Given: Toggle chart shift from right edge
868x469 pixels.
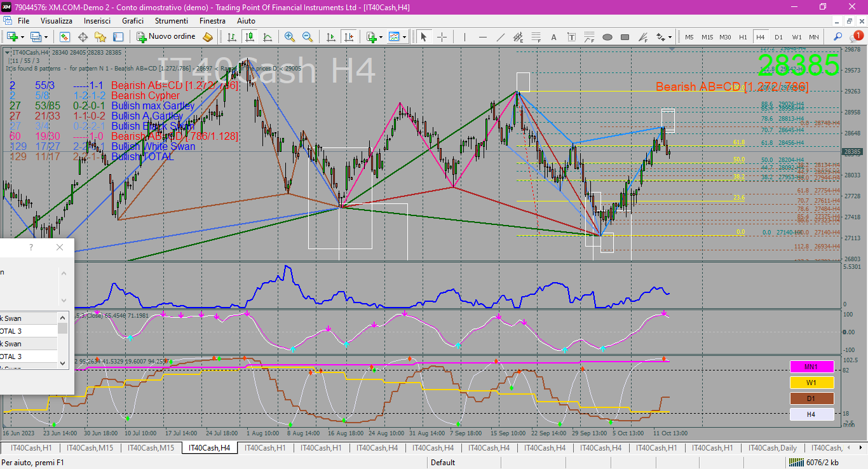Looking at the screenshot, I should (348, 37).
